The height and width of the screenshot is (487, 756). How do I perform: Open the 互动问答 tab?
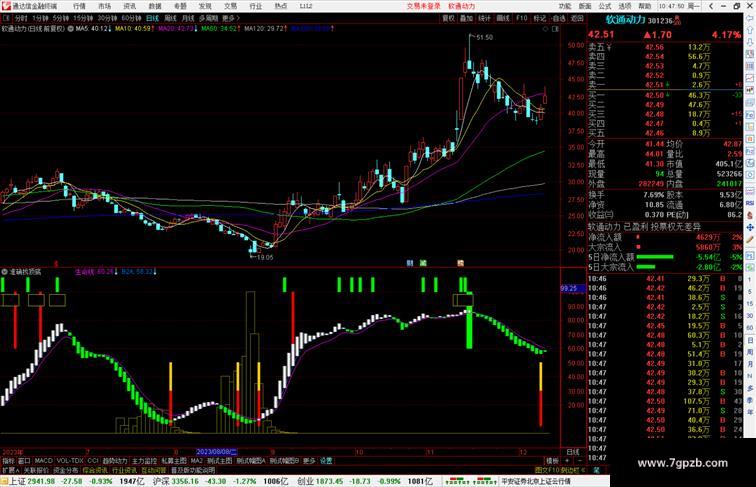[x=154, y=470]
